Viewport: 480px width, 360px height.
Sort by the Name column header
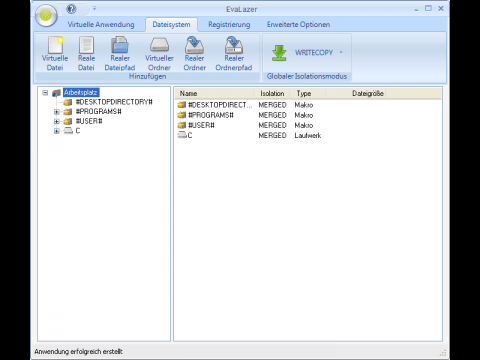(214, 93)
